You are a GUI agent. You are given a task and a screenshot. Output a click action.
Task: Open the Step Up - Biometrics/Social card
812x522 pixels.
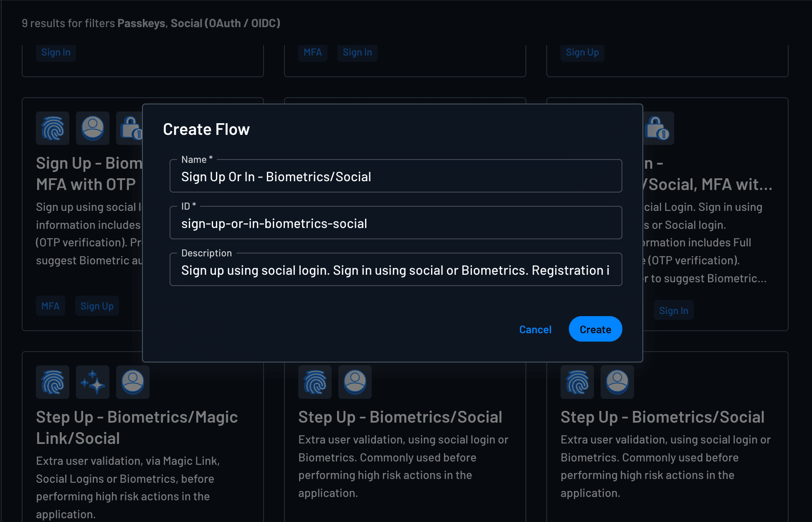[x=400, y=416]
